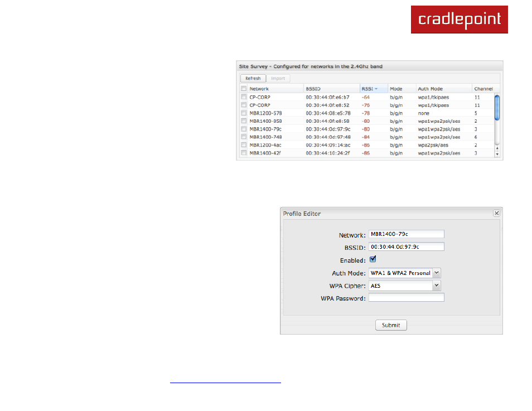The height and width of the screenshot is (411, 532).
Task: Click the blue underlined hyperlink at the bottom
Action: 225,383
